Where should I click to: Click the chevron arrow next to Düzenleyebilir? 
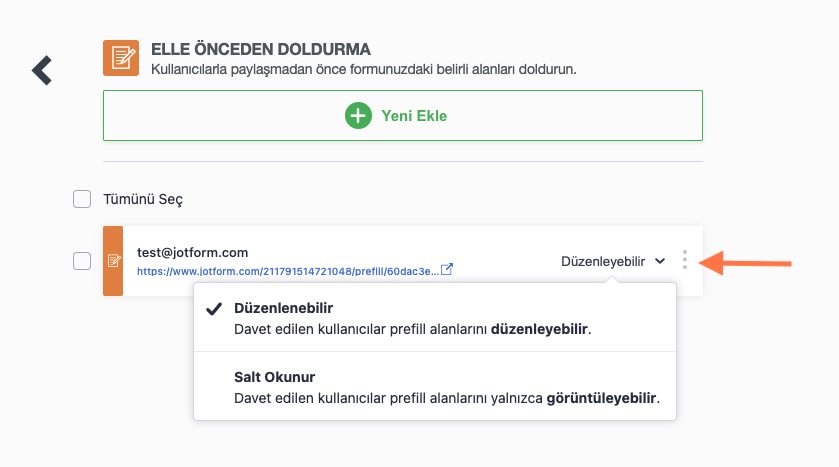click(660, 261)
